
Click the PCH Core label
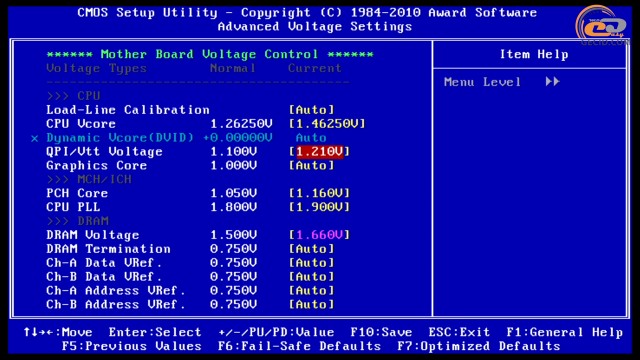[77, 193]
